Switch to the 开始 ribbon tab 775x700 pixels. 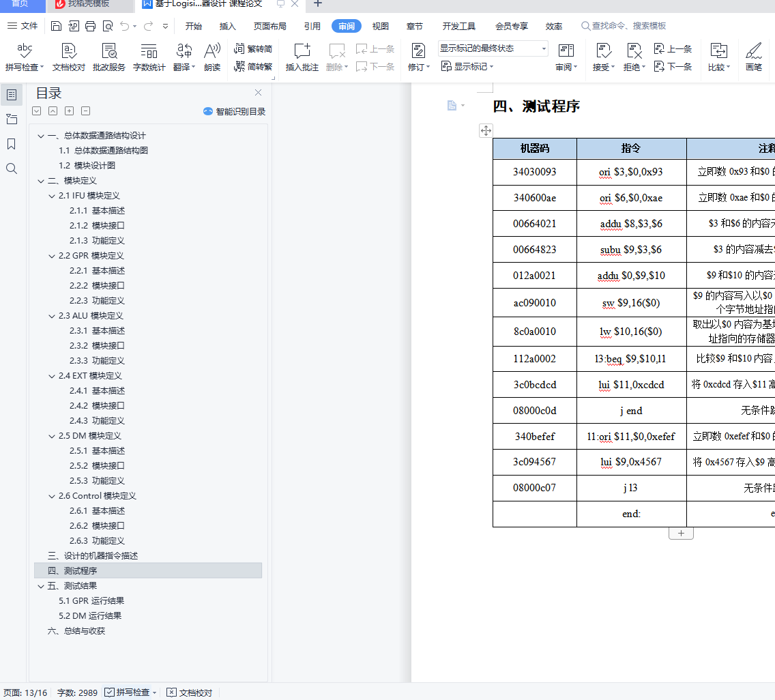point(193,26)
